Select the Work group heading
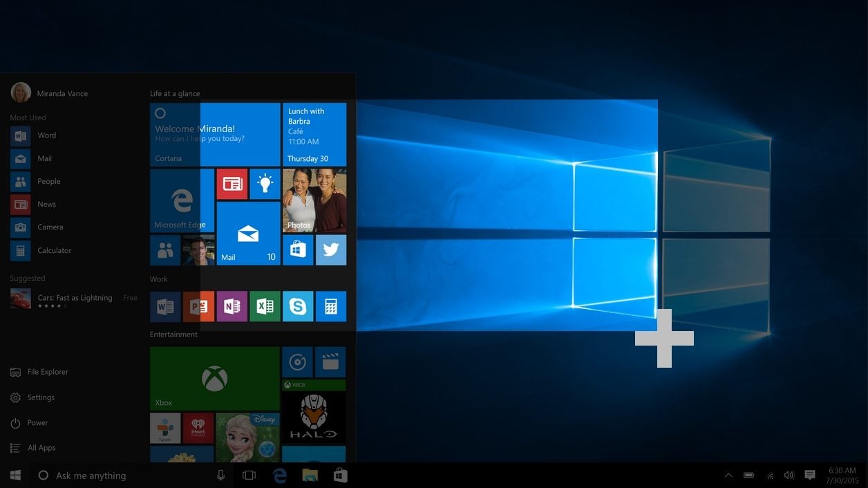868x488 pixels. coord(159,279)
